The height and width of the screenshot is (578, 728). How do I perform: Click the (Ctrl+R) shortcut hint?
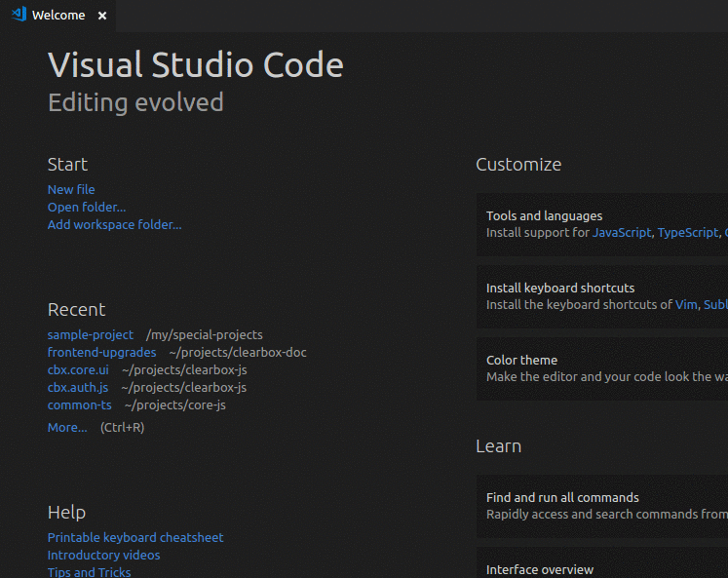[122, 428]
